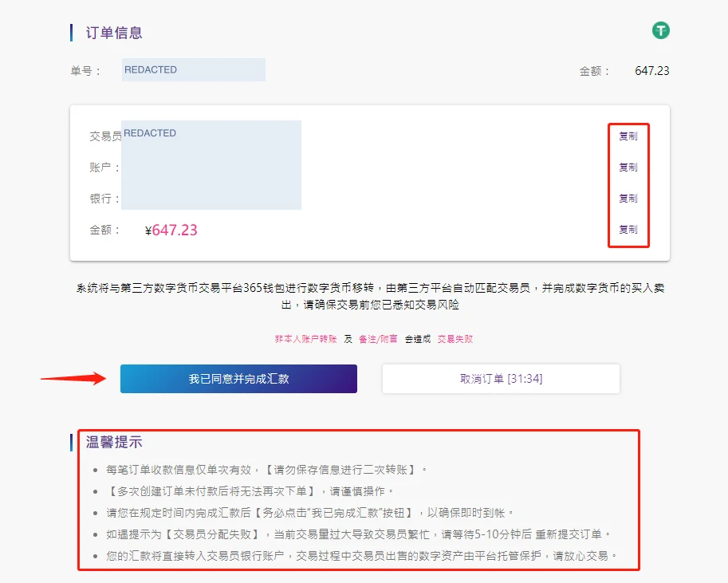This screenshot has width=728, height=583.
Task: Click the 账户： label
Action: pos(104,167)
